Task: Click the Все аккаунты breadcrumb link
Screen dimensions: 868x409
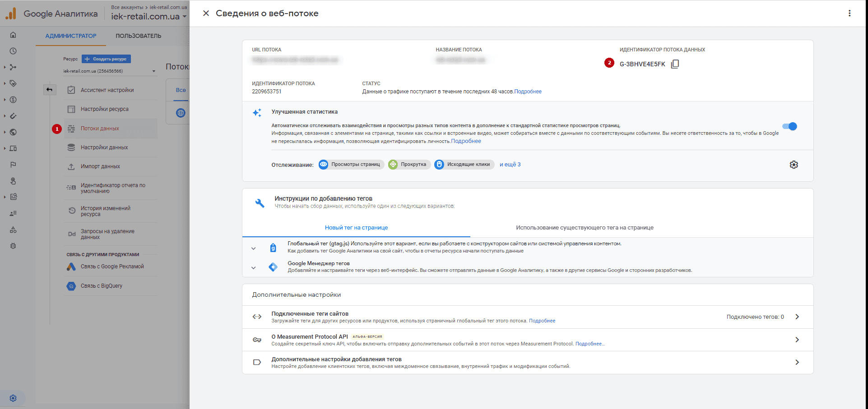Action: [x=127, y=7]
